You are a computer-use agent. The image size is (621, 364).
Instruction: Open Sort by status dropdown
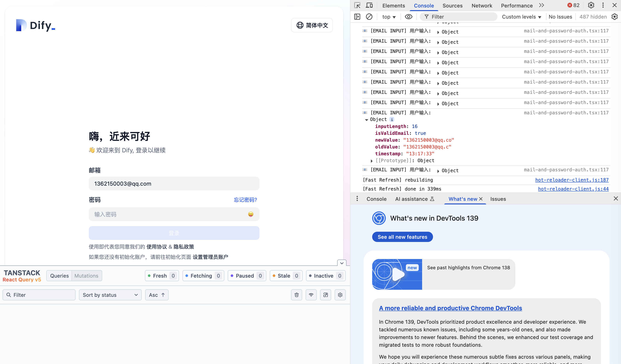click(110, 295)
